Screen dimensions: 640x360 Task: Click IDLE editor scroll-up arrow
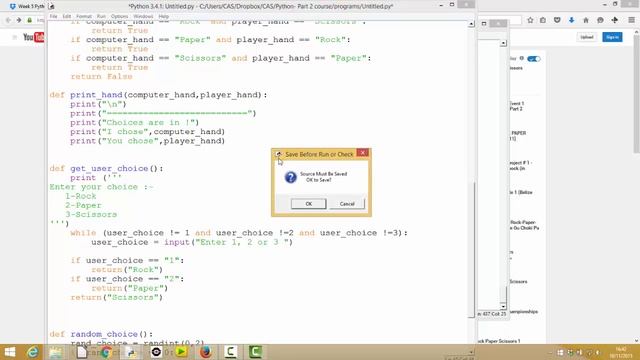[471, 24]
